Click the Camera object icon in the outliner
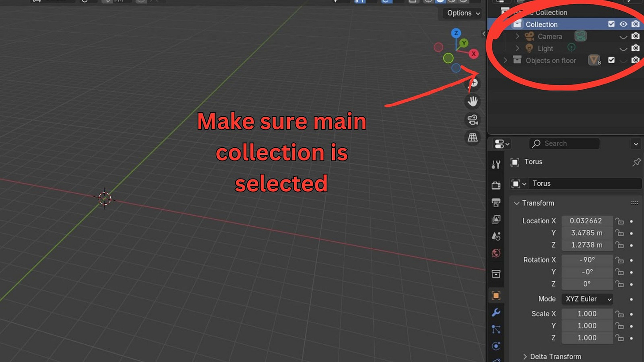This screenshot has width=644, height=362. click(529, 36)
